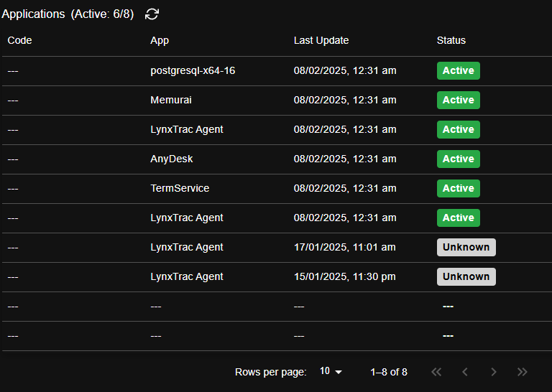Select the TermService app name
Image resolution: width=552 pixels, height=392 pixels.
pyautogui.click(x=180, y=188)
